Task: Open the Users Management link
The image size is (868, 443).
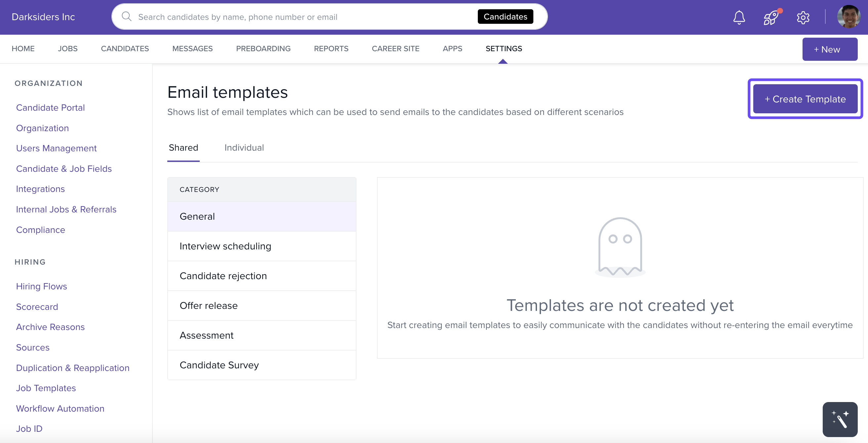Action: [x=56, y=148]
